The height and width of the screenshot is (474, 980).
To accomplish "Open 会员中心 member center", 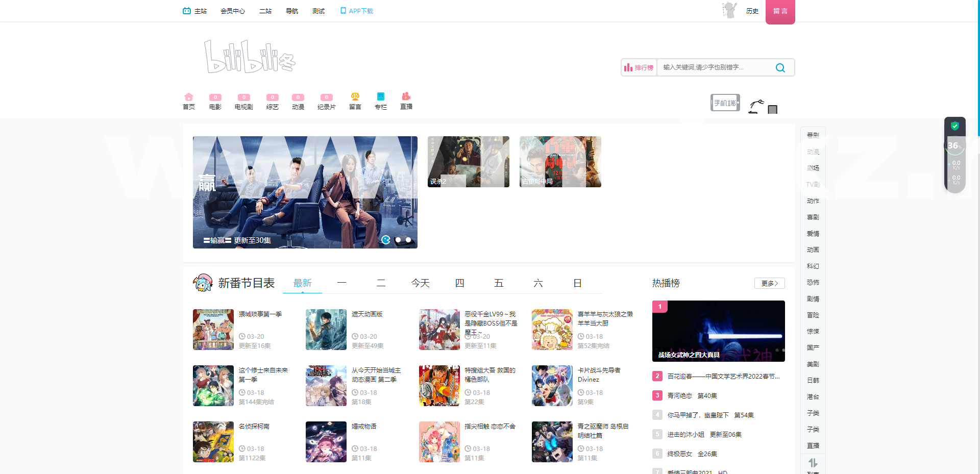I will point(233,11).
